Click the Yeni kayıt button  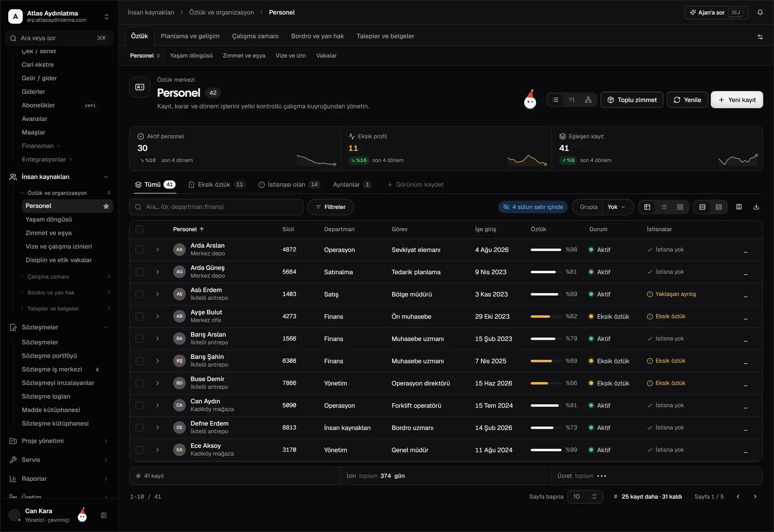[x=737, y=100]
